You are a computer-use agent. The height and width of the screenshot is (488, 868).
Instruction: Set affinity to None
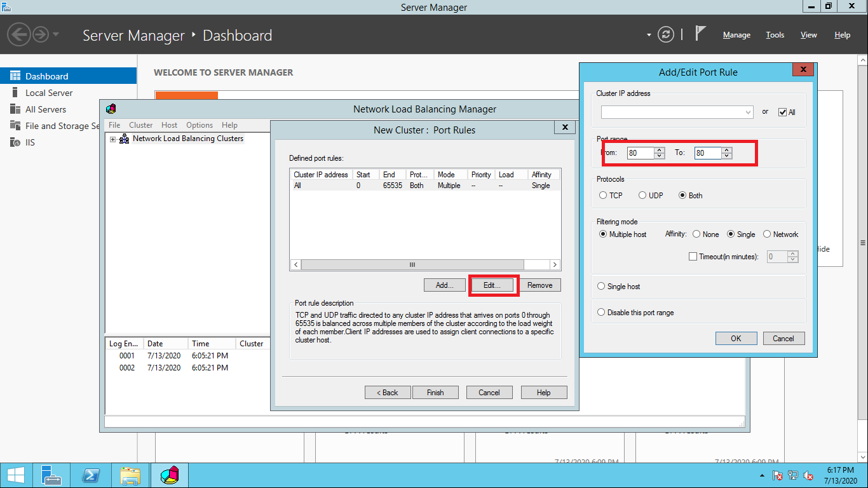pyautogui.click(x=698, y=234)
